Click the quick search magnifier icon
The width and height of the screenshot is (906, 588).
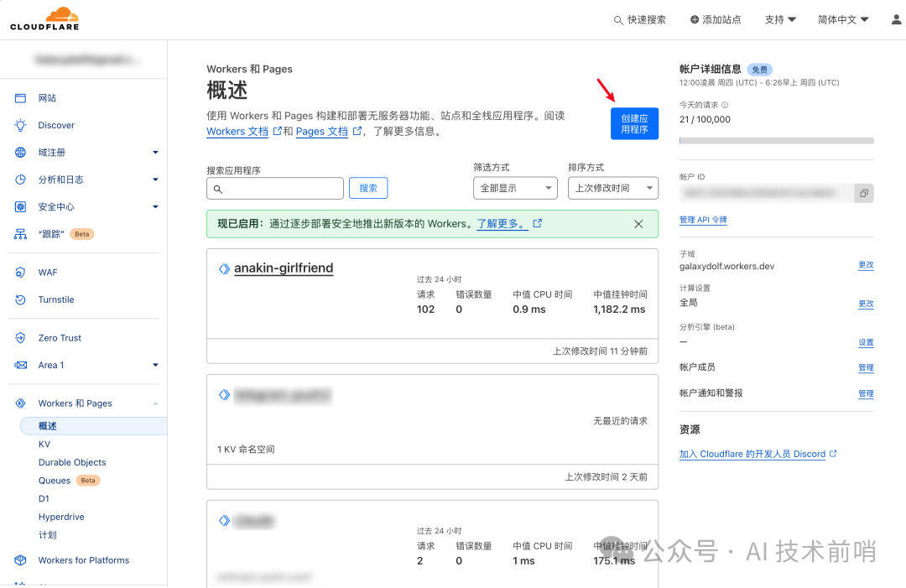(x=618, y=20)
